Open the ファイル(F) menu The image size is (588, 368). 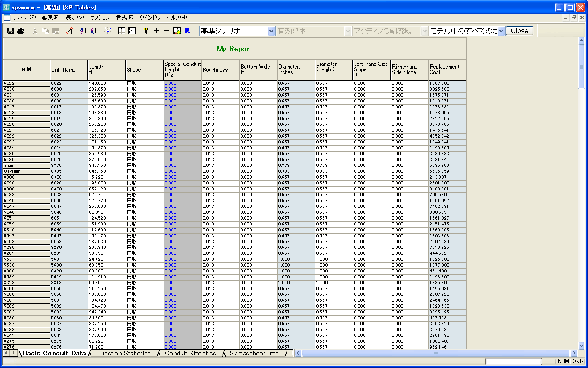[24, 18]
